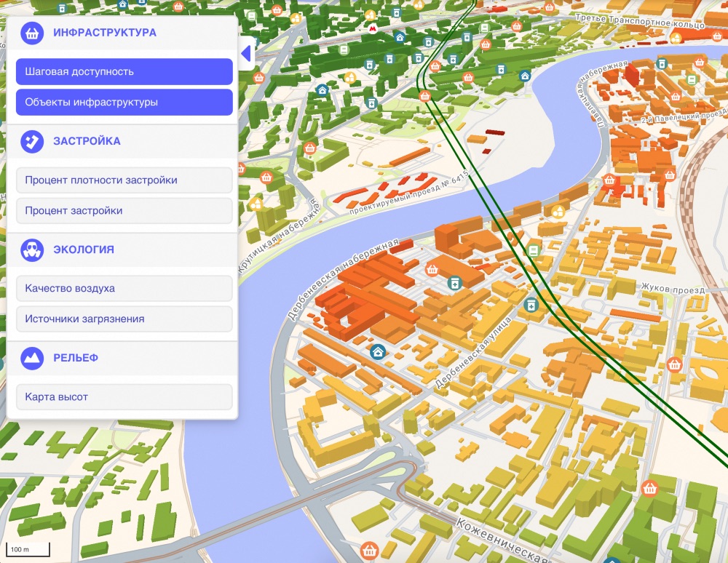Click the red metro M station icon
Image resolution: width=728 pixels, height=563 pixels.
372,29
